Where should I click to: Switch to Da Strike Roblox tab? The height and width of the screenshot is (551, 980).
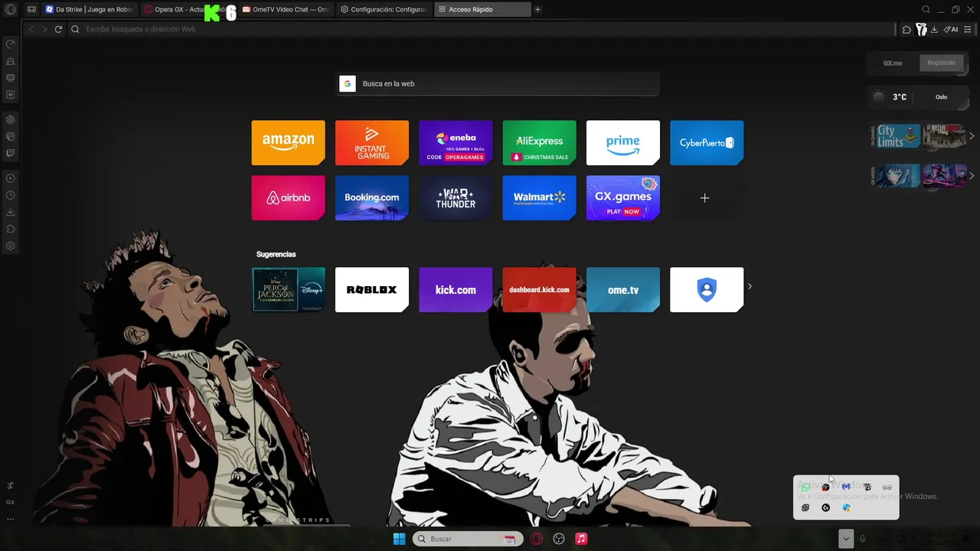click(89, 9)
